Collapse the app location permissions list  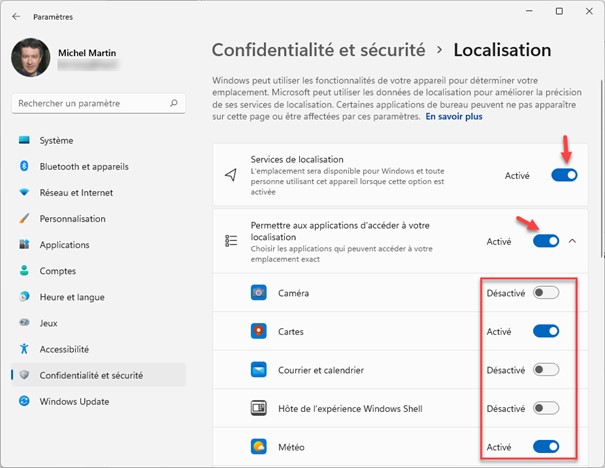pos(573,241)
